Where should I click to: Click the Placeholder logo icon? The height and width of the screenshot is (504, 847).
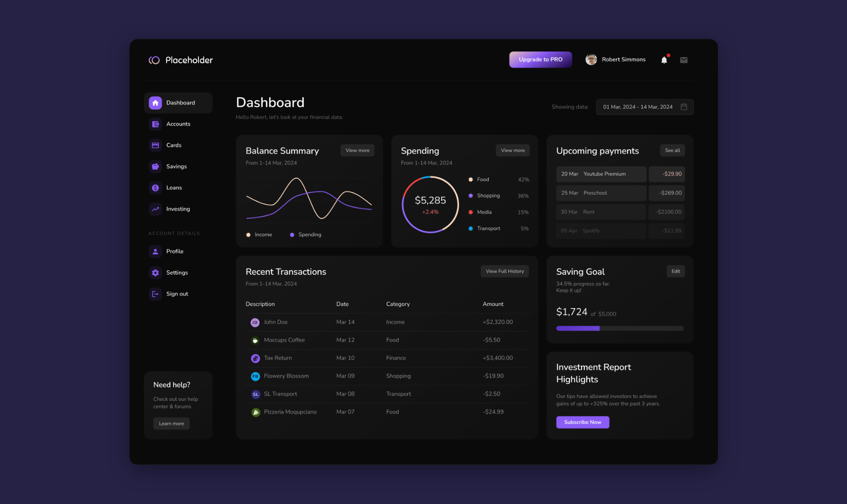pos(154,60)
